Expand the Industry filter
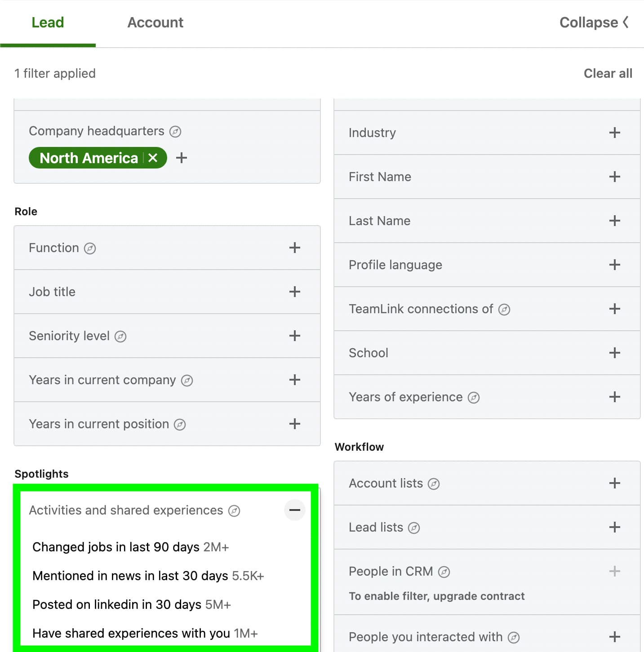The height and width of the screenshot is (652, 644). pos(614,132)
